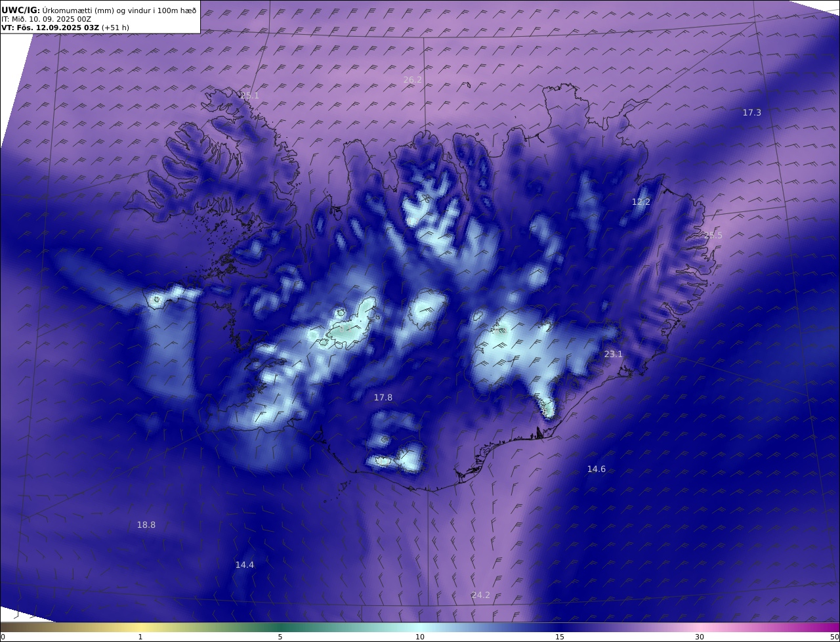The height and width of the screenshot is (642, 840).
Task: Click the 18.8 value in the southwest ocean
Action: coord(146,525)
